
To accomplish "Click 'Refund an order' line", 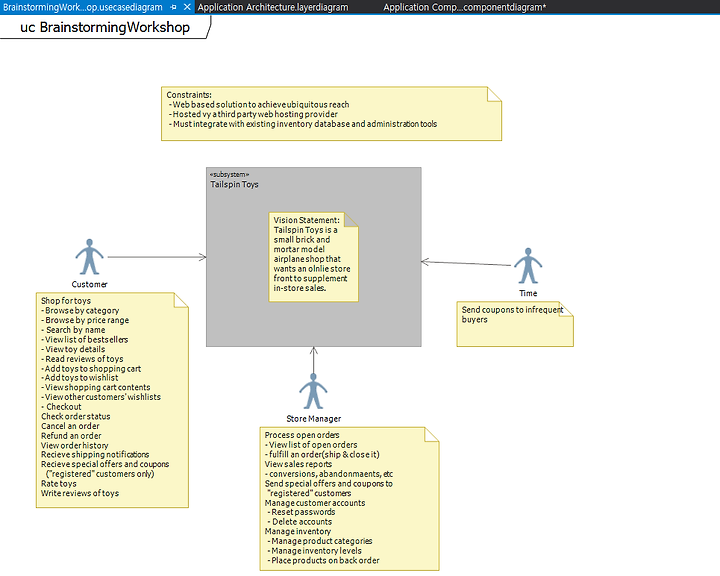I will (x=71, y=435).
